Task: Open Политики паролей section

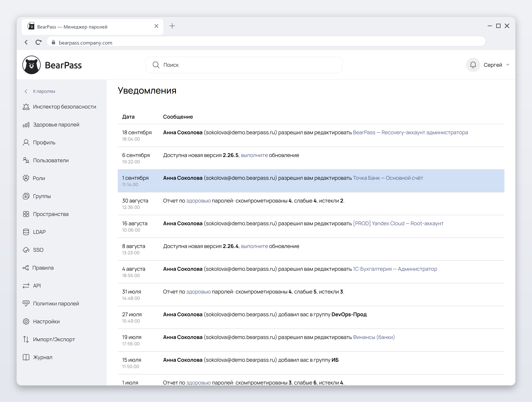Action: coord(56,304)
